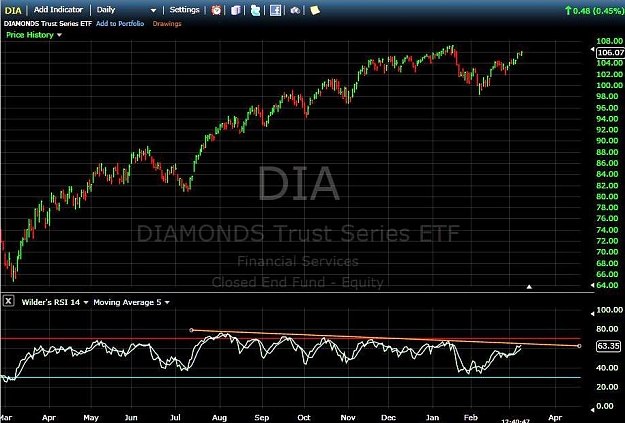Screen dimensions: 625x423
Task: Click the book icon in toolbar
Action: [x=236, y=10]
